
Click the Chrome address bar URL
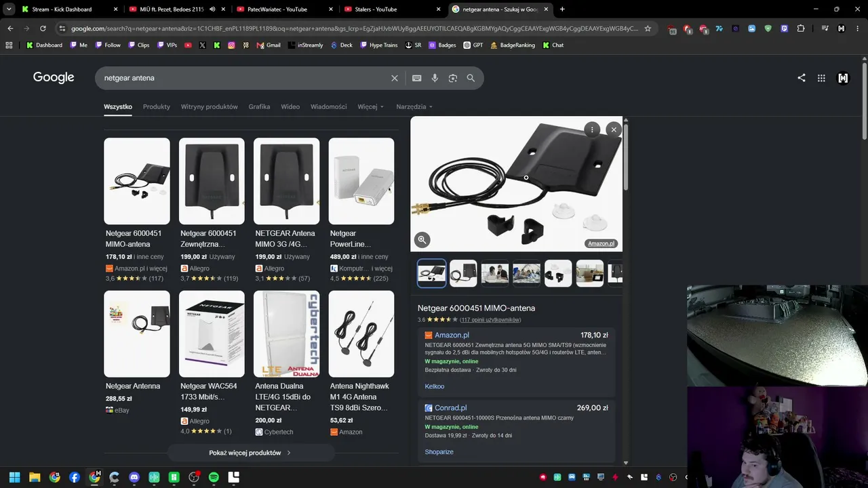[x=355, y=28]
